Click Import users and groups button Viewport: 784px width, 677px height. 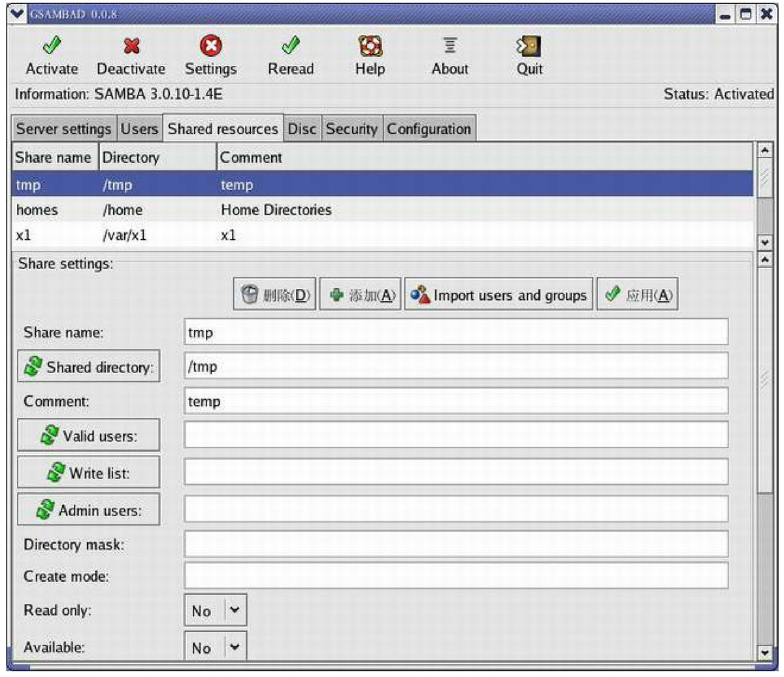click(x=499, y=296)
